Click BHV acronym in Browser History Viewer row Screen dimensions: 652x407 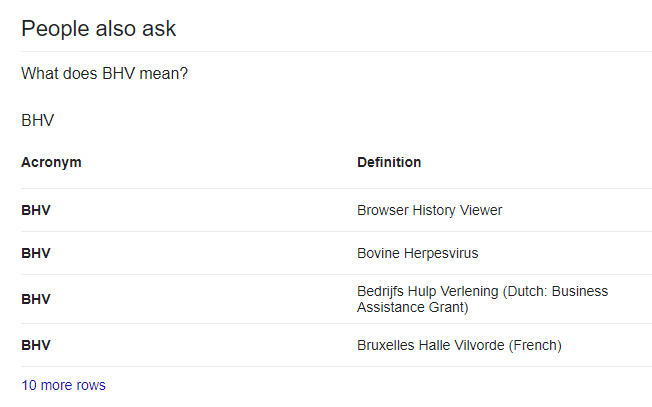(36, 210)
